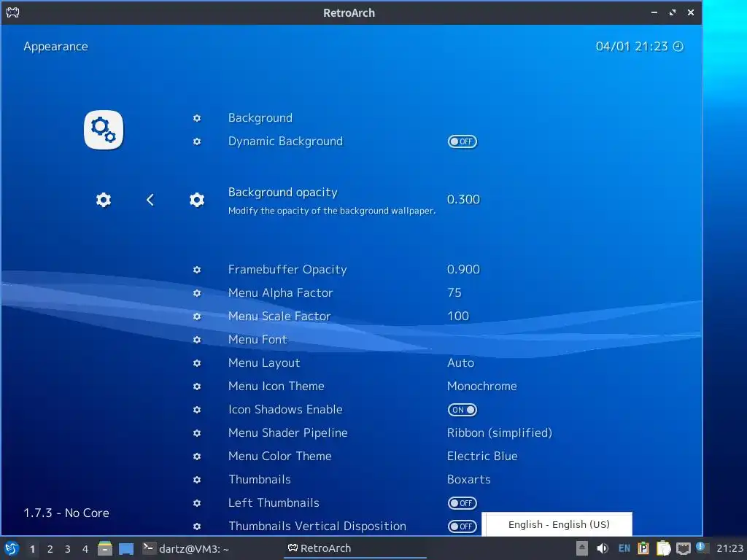747x560 pixels.
Task: Switch to workspace 1 in taskbar
Action: [32, 549]
